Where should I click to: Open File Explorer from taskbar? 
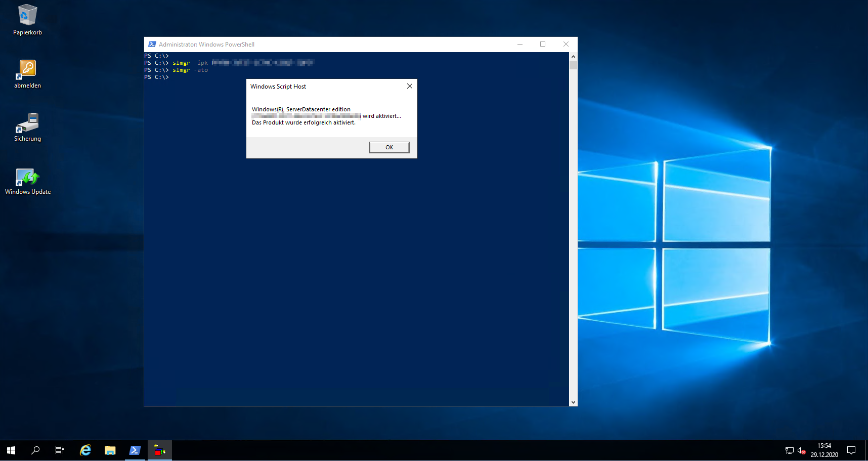[x=110, y=450]
